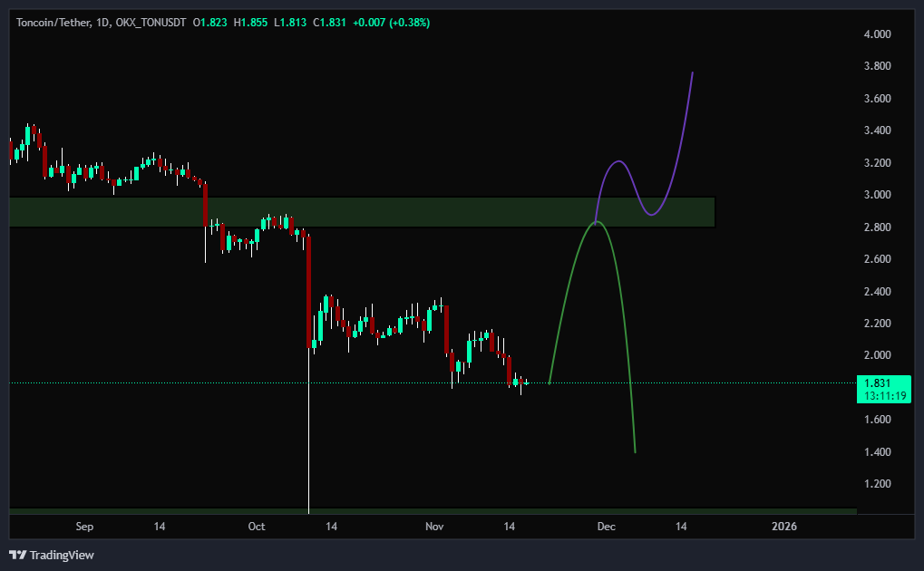This screenshot has height=571, width=924.
Task: Click the H1.855 high value
Action: pos(249,21)
